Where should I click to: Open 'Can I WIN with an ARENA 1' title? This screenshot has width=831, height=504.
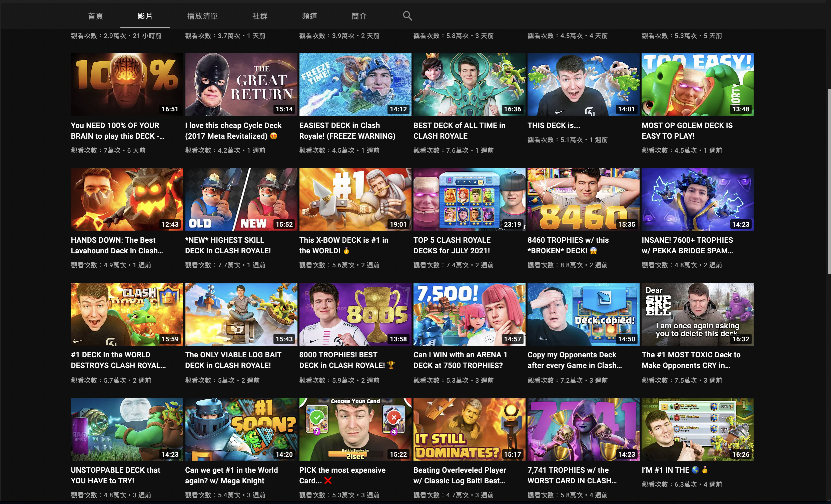461,360
